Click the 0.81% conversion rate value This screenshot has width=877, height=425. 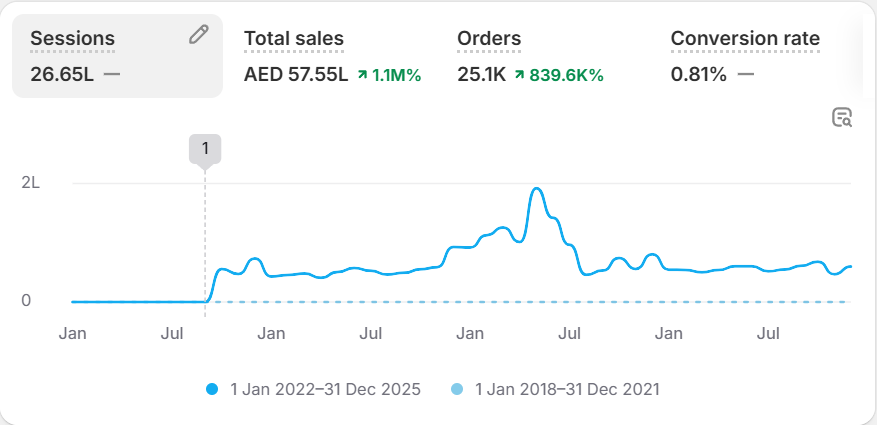(x=699, y=74)
